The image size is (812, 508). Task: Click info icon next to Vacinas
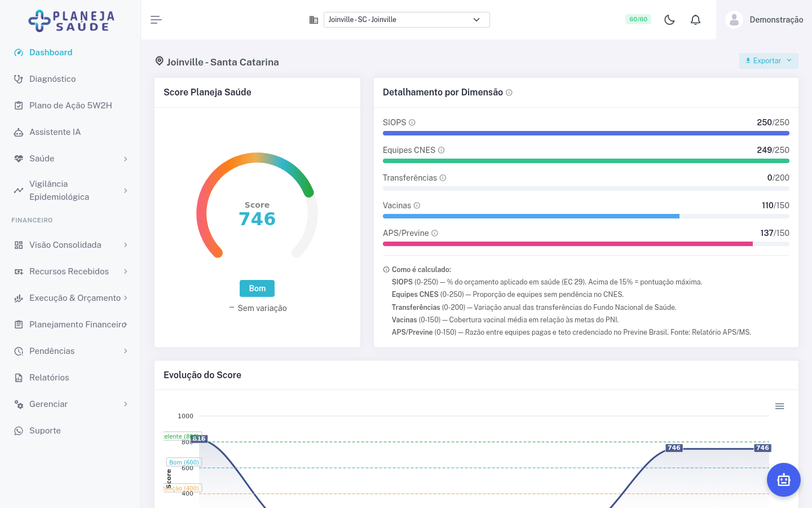pos(417,205)
